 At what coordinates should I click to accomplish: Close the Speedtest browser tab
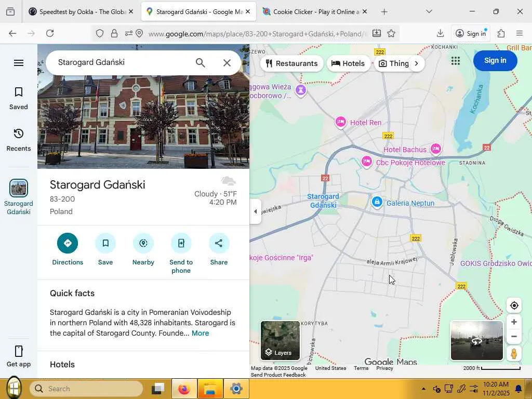(131, 11)
